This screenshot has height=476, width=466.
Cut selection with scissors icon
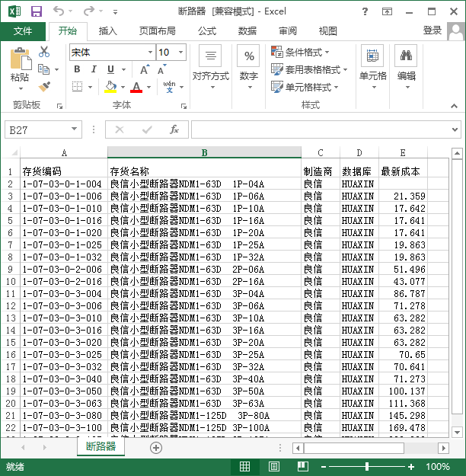point(44,52)
